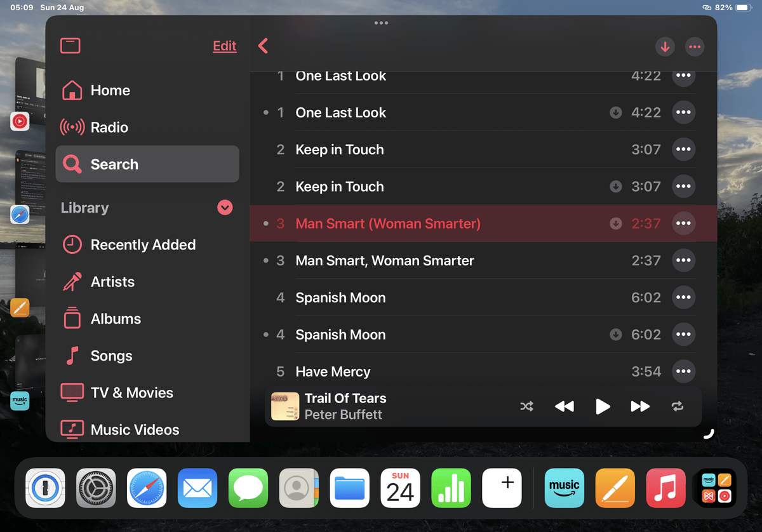This screenshot has height=532, width=762.
Task: Toggle shuffle in the mini player
Action: [x=526, y=406]
